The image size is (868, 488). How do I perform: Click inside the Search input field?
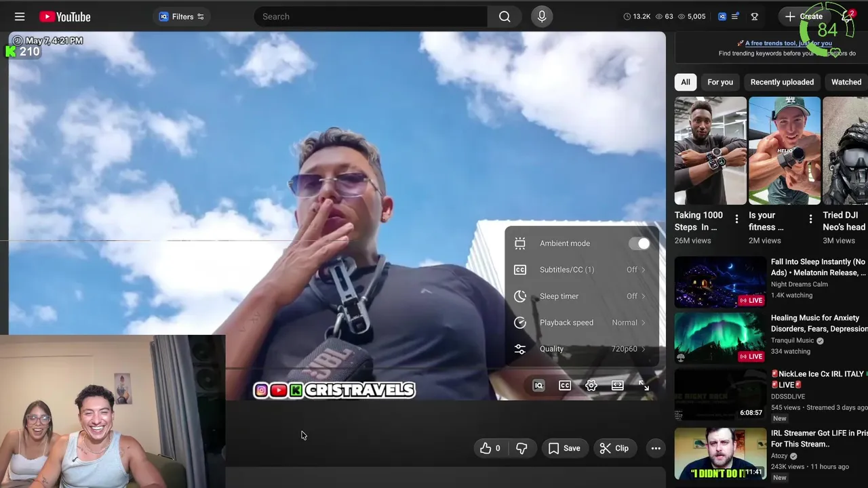coord(371,16)
